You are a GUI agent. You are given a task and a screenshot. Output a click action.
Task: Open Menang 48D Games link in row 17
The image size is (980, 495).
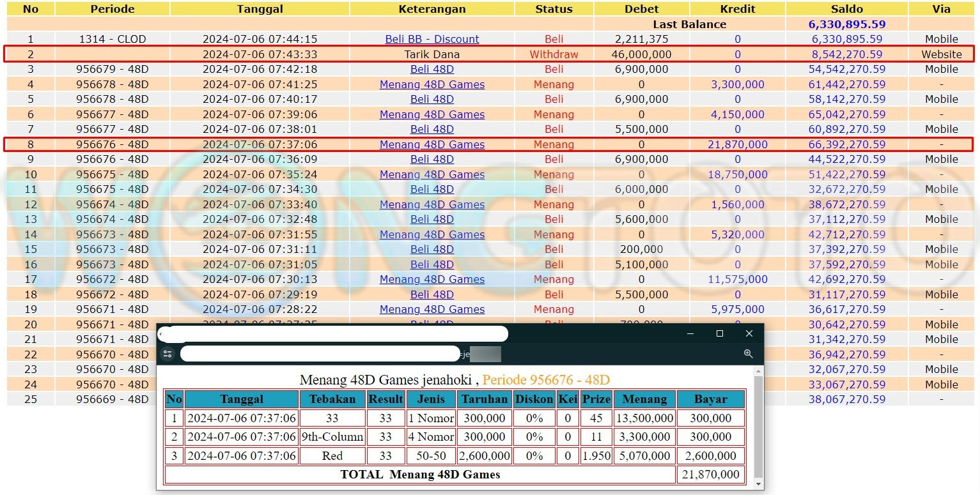tap(432, 279)
